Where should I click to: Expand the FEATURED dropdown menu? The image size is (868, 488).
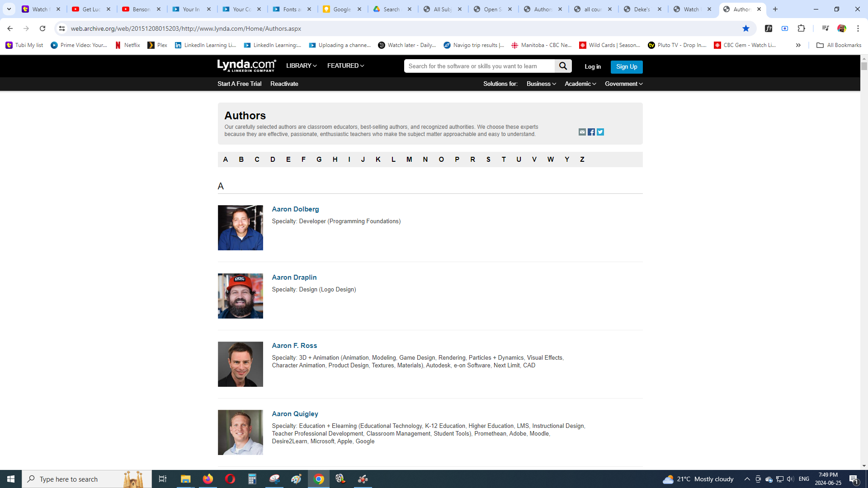click(345, 66)
